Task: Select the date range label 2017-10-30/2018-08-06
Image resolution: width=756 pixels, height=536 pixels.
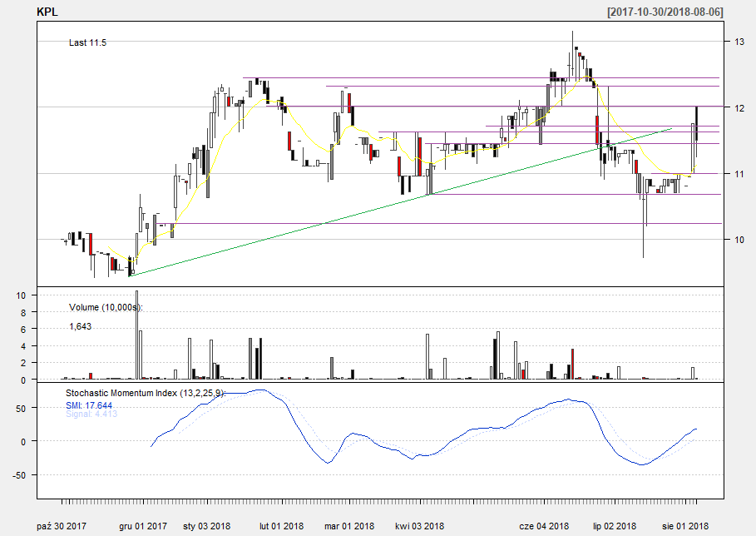Action: pyautogui.click(x=665, y=12)
